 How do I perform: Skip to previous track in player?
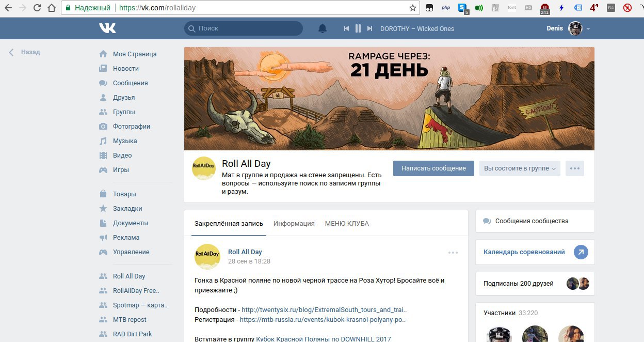tap(347, 28)
